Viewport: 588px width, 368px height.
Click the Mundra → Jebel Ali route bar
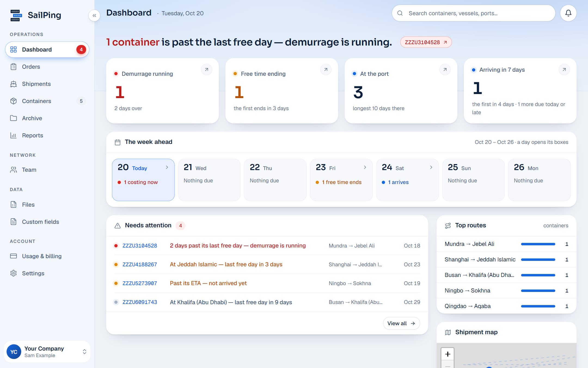538,244
